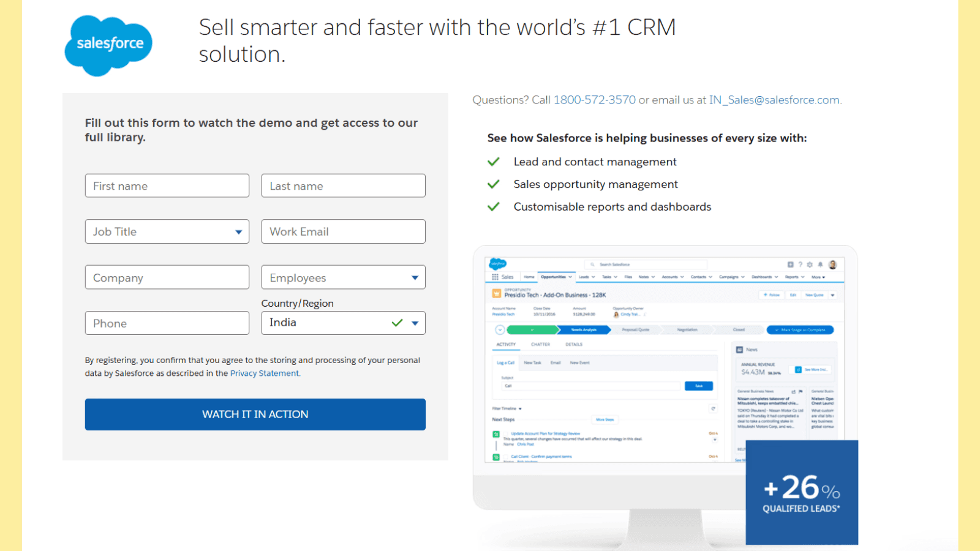Expand the sales path chevron in demo preview
Viewport: 980px width, 551px height.
[500, 330]
